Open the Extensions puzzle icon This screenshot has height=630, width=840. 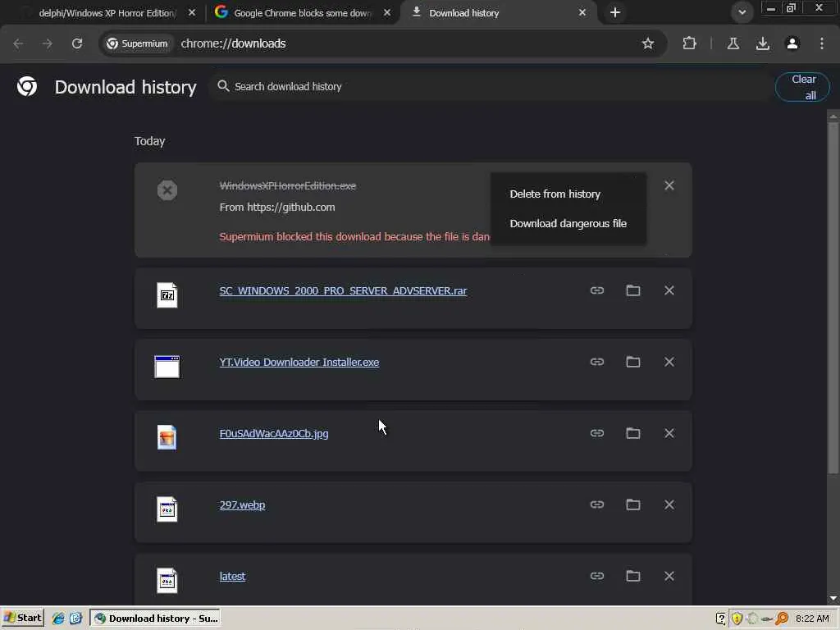(689, 43)
